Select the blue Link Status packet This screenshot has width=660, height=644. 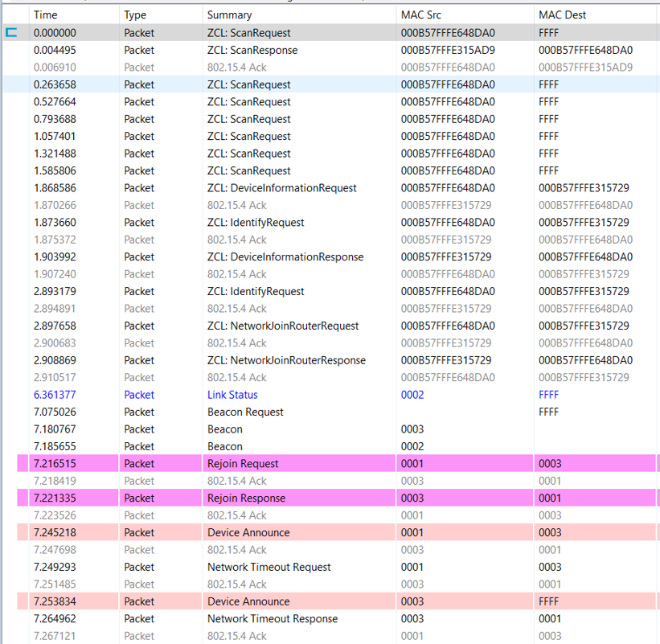(x=232, y=395)
